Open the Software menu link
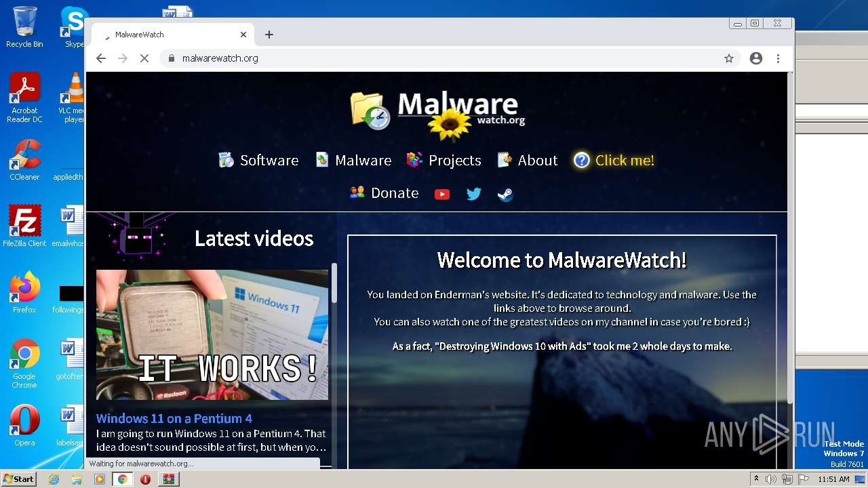 [258, 161]
